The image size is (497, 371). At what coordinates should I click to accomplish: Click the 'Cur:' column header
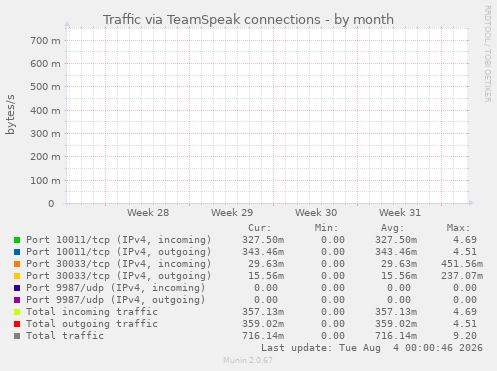coord(260,228)
